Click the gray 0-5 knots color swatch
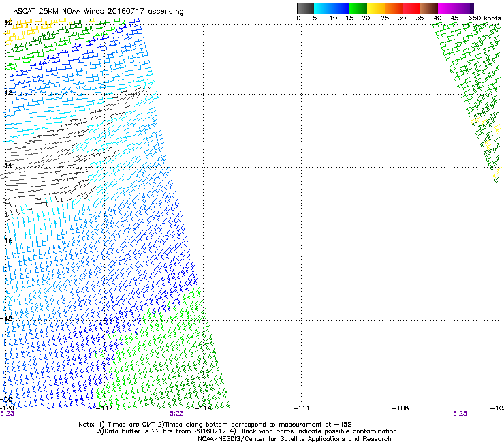This screenshot has width=504, height=443. pos(305,8)
